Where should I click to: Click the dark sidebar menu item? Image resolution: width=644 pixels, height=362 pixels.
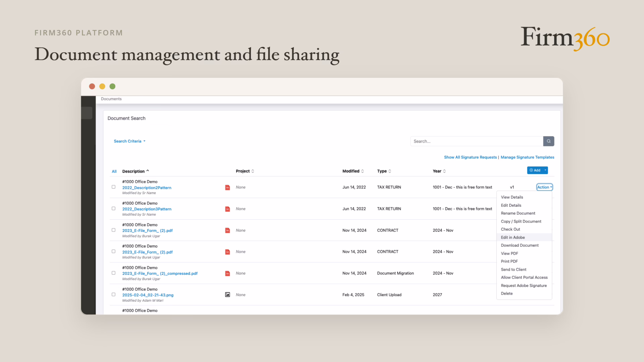87,113
